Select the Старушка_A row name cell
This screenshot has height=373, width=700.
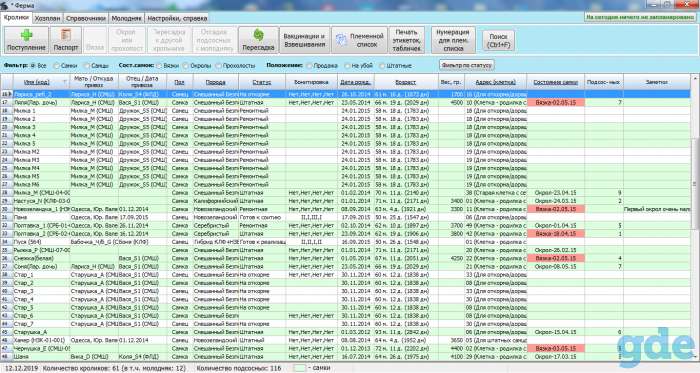coord(41,332)
